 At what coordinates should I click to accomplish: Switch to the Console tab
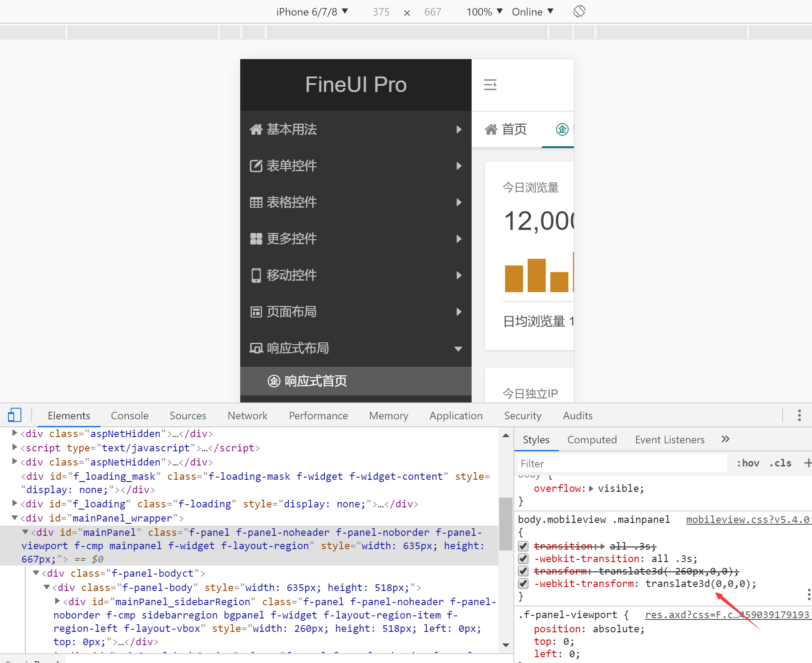click(x=129, y=415)
